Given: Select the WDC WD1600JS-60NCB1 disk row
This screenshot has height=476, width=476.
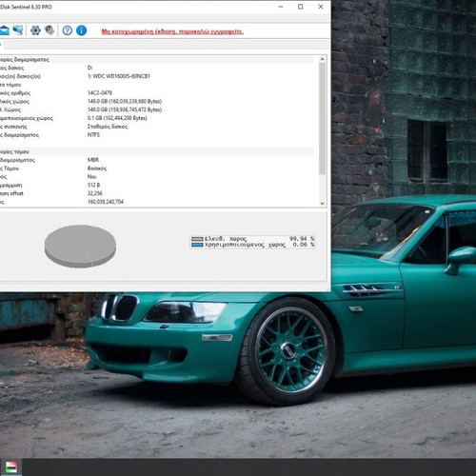Looking at the screenshot, I should coord(157,76).
